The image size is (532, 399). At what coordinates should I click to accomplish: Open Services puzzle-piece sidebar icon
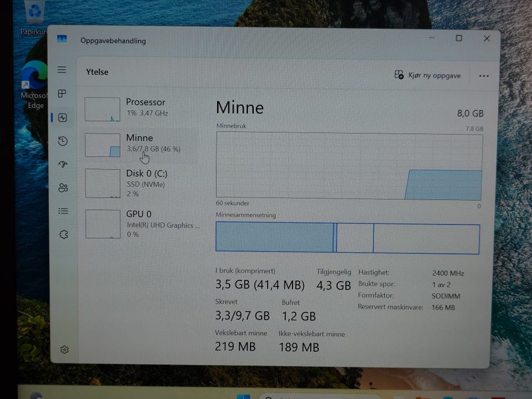tap(64, 234)
